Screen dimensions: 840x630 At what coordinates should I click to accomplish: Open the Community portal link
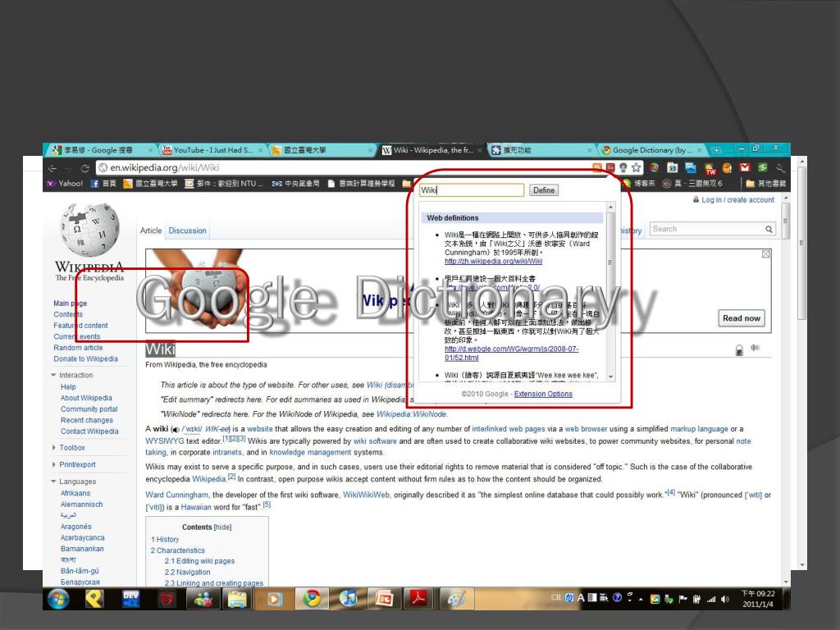coord(89,409)
